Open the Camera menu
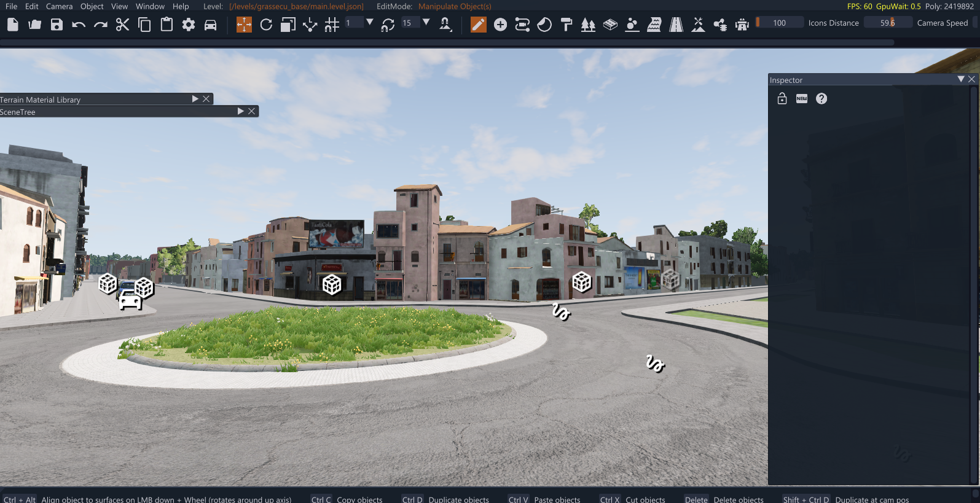980x503 pixels. tap(59, 6)
